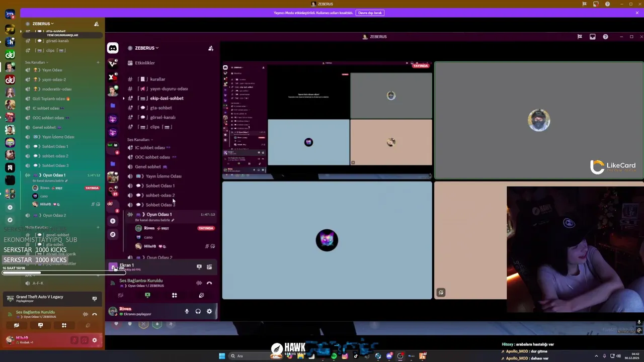Open the 3F3 server icon
The image size is (644, 362).
(x=10, y=29)
